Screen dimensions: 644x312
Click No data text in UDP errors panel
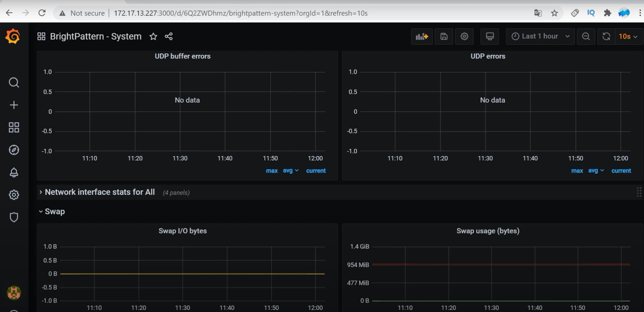pyautogui.click(x=493, y=100)
